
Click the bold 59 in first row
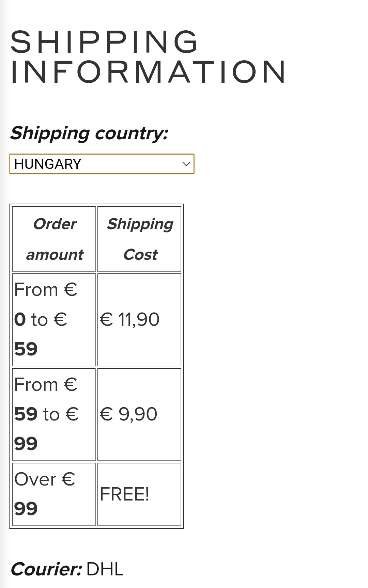(26, 349)
